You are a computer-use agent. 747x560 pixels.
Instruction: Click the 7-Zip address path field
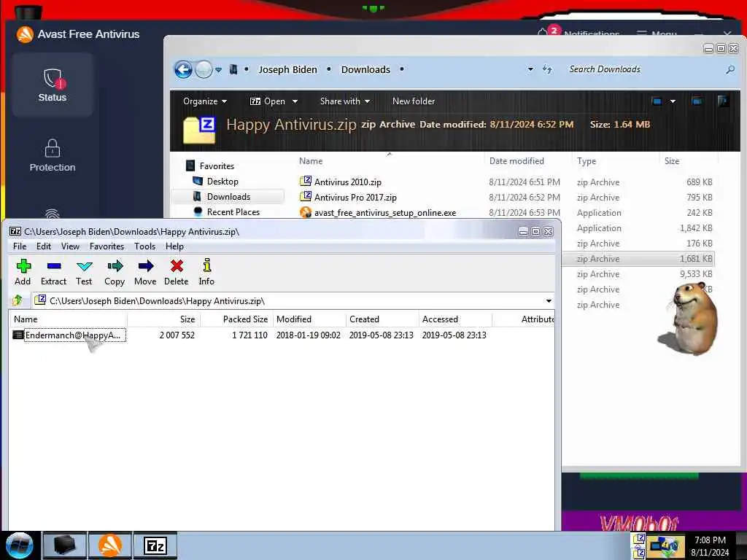(x=293, y=301)
